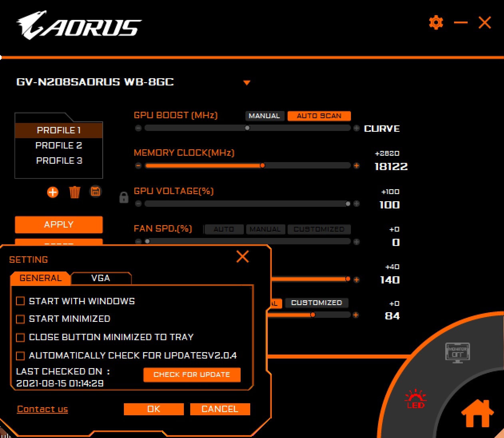Increase the 140 value with plus icon
The height and width of the screenshot is (438, 504).
(357, 279)
